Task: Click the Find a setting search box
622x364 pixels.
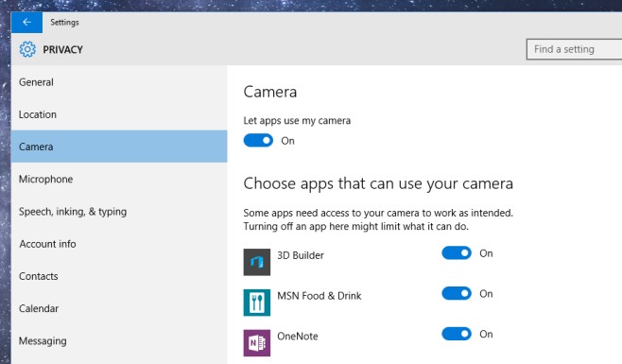Action: (x=574, y=49)
